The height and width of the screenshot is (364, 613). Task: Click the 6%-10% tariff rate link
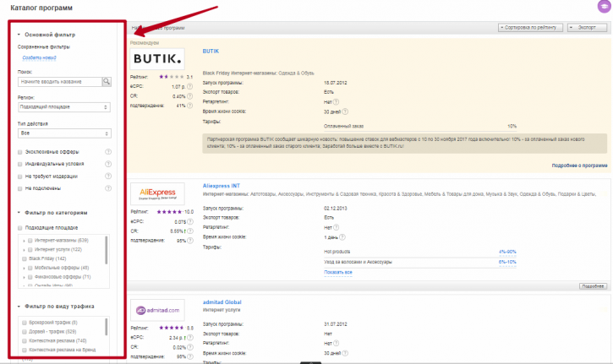[x=507, y=262]
